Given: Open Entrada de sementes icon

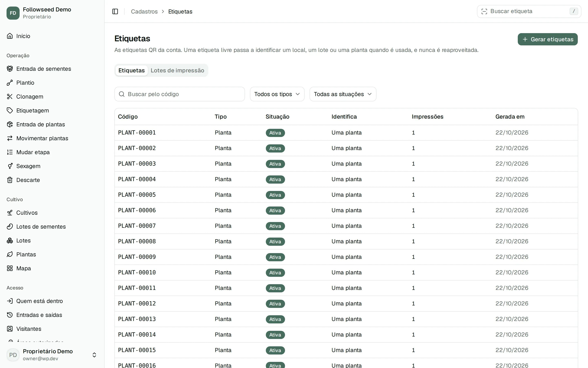Looking at the screenshot, I should click(x=10, y=69).
